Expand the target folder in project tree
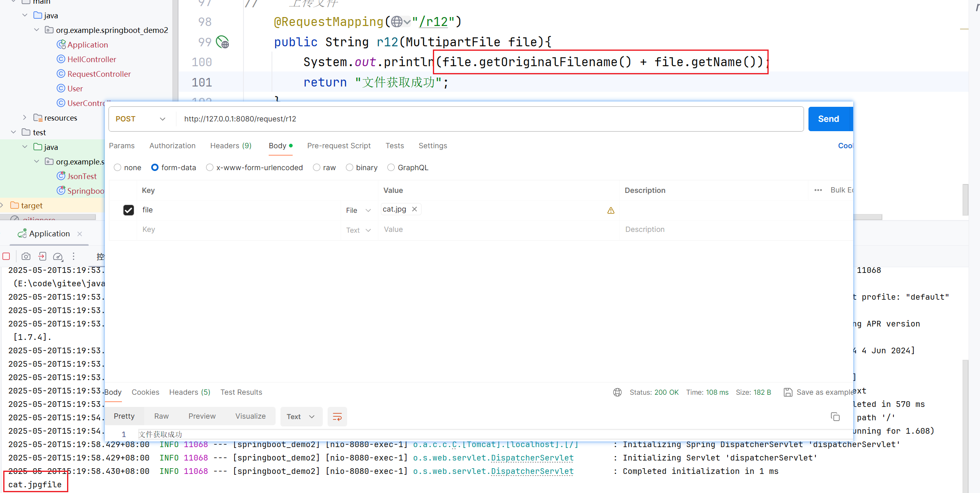Image resolution: width=980 pixels, height=493 pixels. [2, 205]
